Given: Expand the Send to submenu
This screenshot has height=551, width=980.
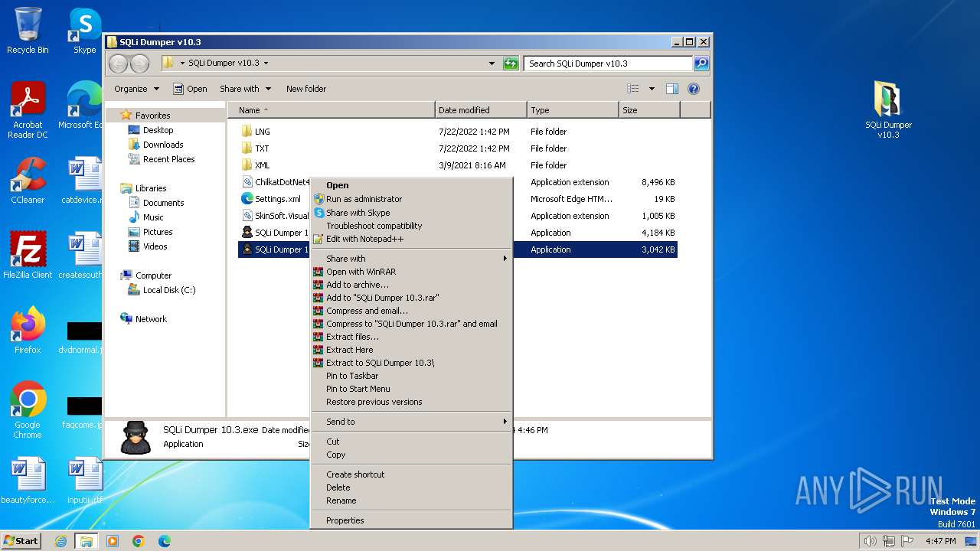Looking at the screenshot, I should [x=411, y=422].
